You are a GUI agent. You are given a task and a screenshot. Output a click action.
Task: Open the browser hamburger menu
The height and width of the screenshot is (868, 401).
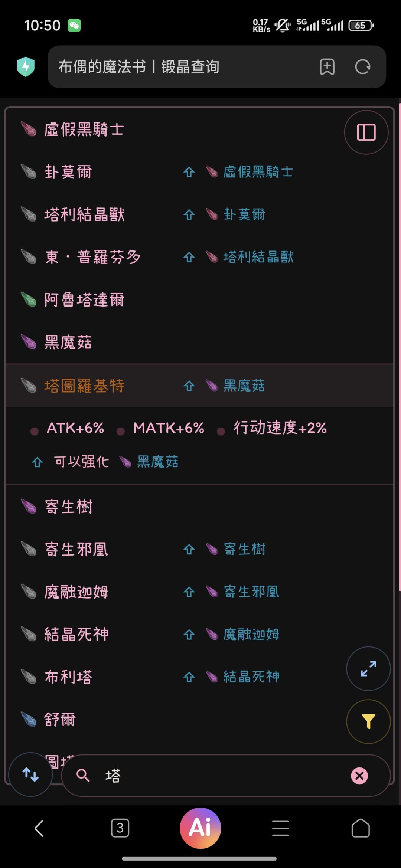pyautogui.click(x=280, y=828)
